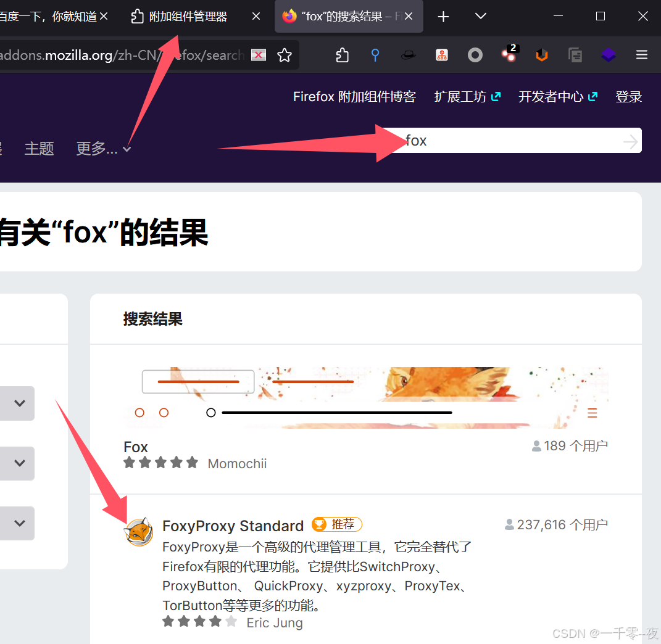Open the 主题 menu item
661x644 pixels.
(39, 149)
